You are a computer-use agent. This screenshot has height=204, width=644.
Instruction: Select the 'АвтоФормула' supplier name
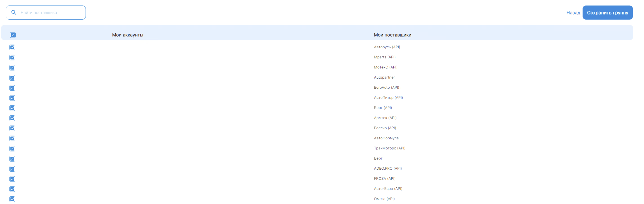386,138
